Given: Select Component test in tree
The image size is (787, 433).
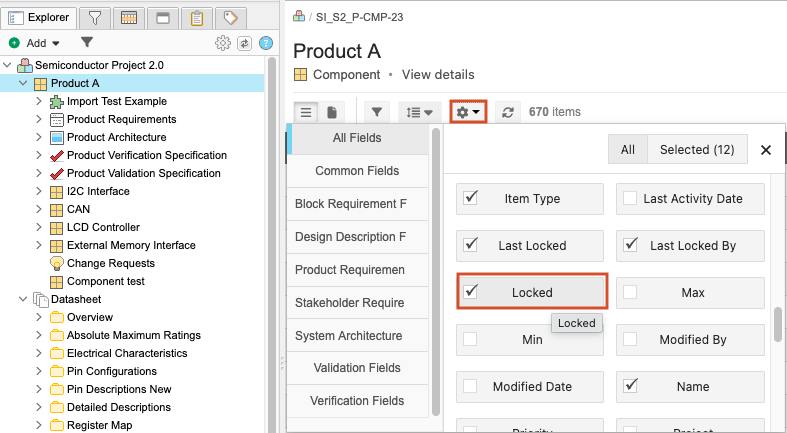Looking at the screenshot, I should tap(106, 281).
